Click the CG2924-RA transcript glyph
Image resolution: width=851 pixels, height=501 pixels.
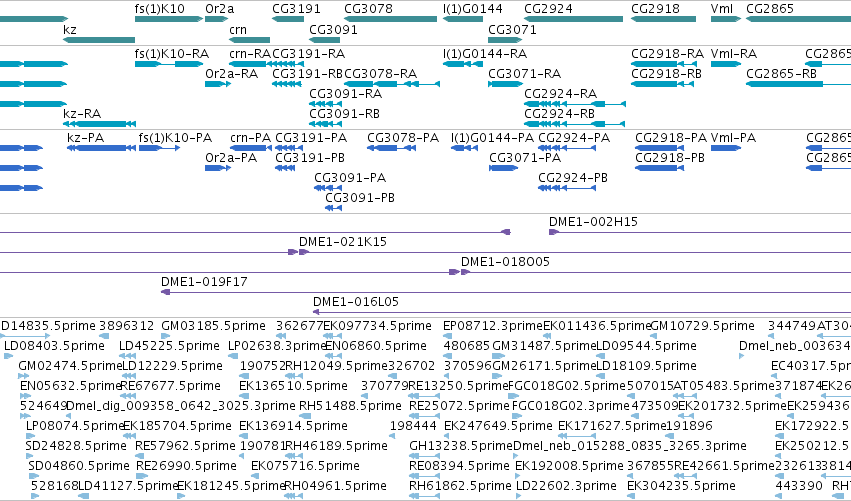(x=575, y=104)
